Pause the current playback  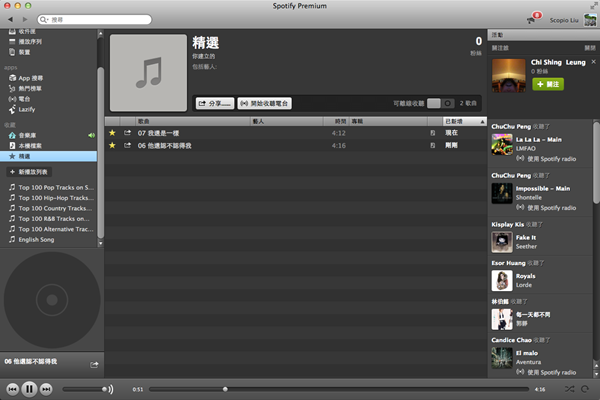[x=29, y=389]
